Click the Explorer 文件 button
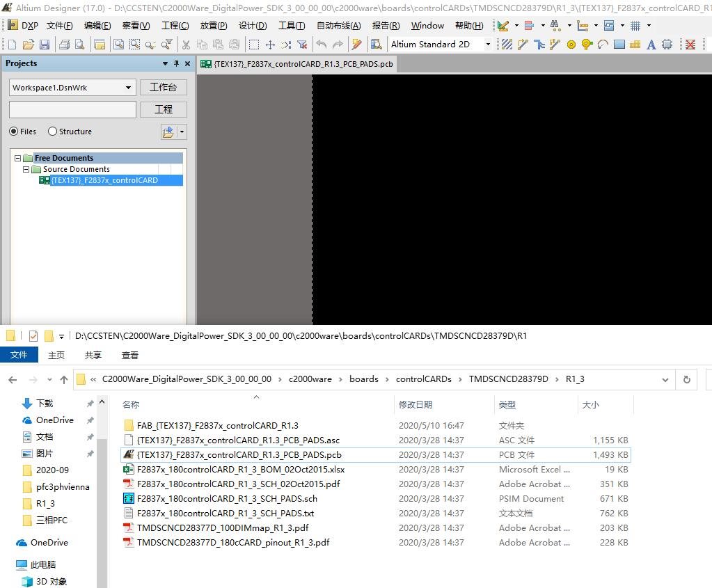The height and width of the screenshot is (588, 712). point(19,355)
